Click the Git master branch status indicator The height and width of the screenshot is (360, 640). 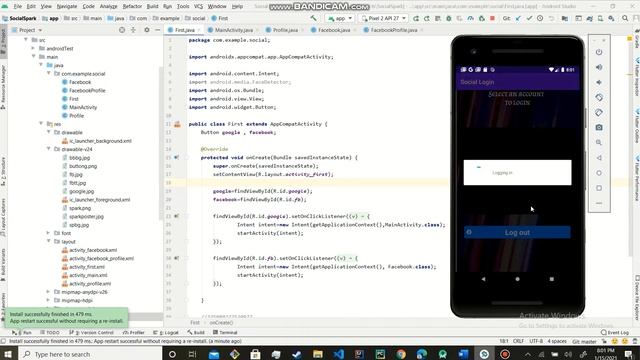584,341
